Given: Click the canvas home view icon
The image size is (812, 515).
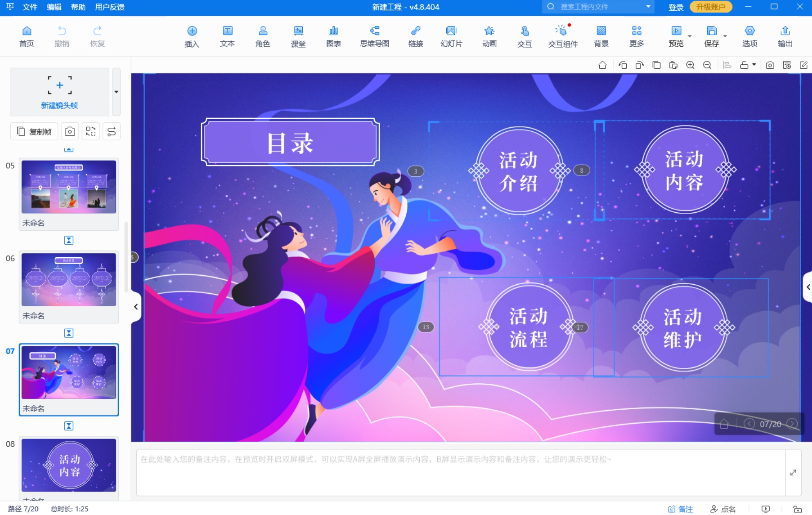Looking at the screenshot, I should tap(602, 65).
